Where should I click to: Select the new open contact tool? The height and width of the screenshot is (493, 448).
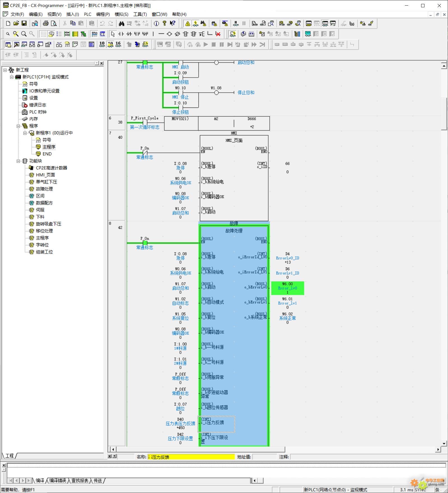pos(121,34)
